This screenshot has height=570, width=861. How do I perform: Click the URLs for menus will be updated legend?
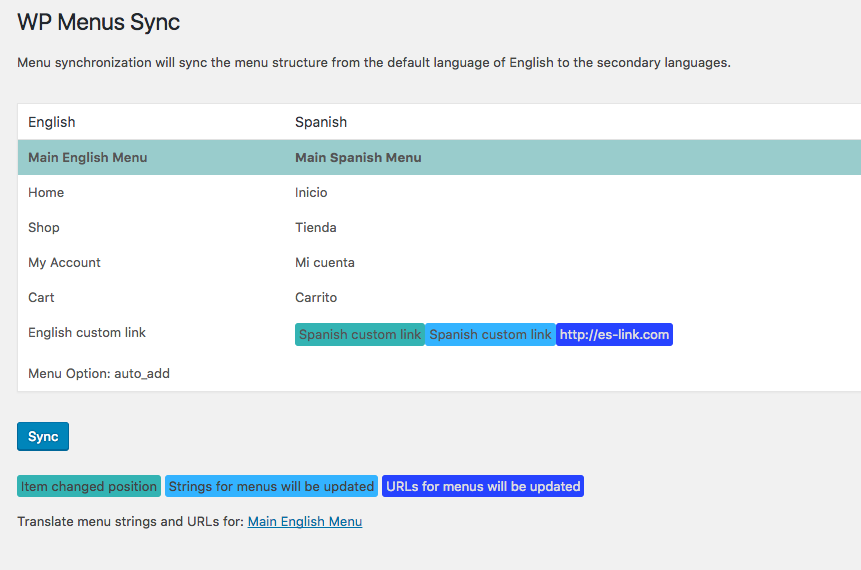483,487
